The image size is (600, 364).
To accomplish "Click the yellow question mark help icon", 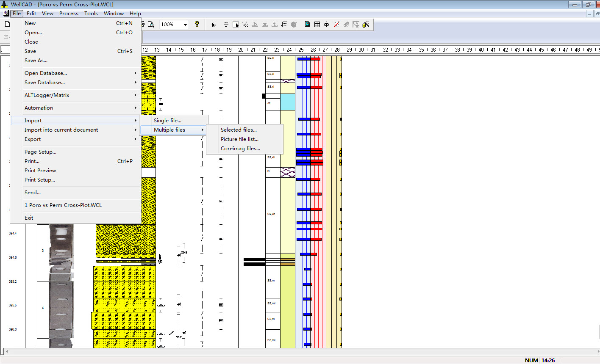I will click(197, 24).
